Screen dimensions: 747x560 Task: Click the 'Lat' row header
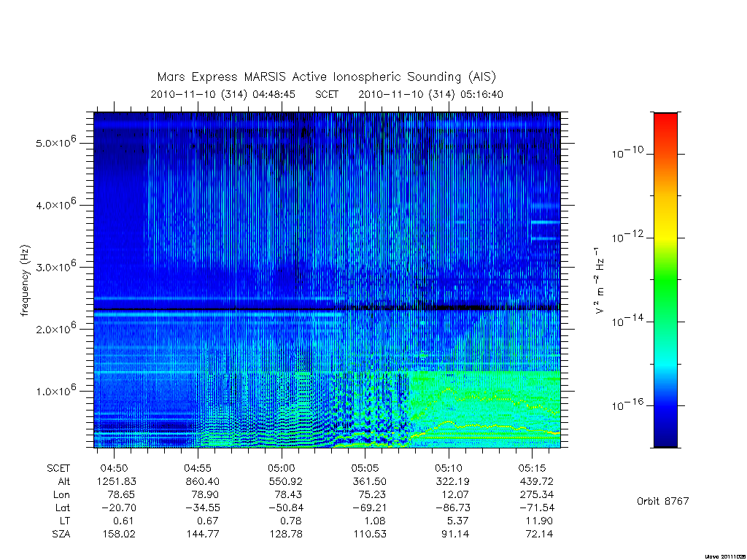(x=63, y=507)
